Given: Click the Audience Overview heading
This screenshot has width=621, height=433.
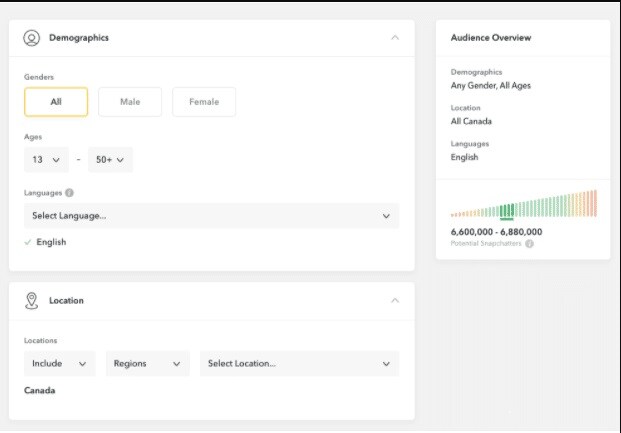Looking at the screenshot, I should (x=491, y=38).
